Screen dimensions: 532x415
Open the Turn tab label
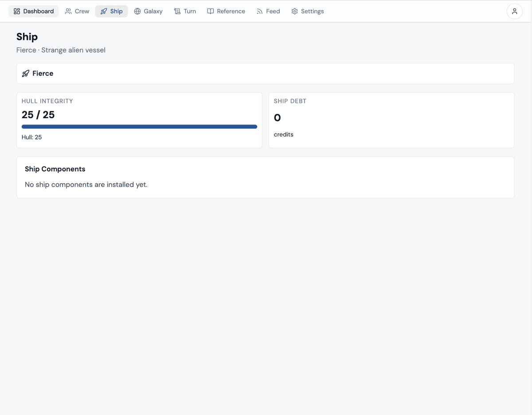tap(190, 11)
